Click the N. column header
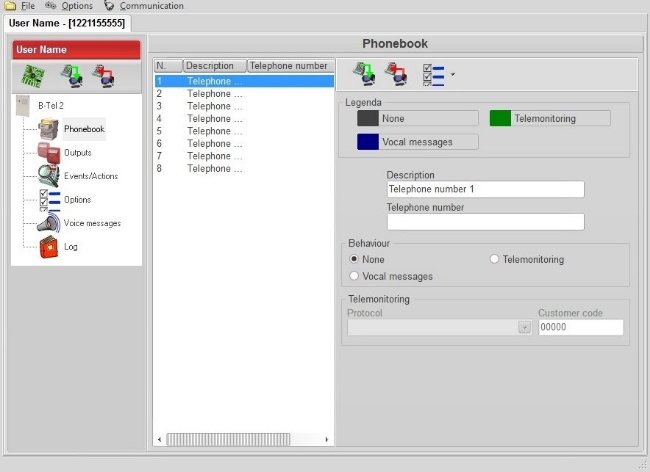This screenshot has height=472, width=650. (x=168, y=66)
